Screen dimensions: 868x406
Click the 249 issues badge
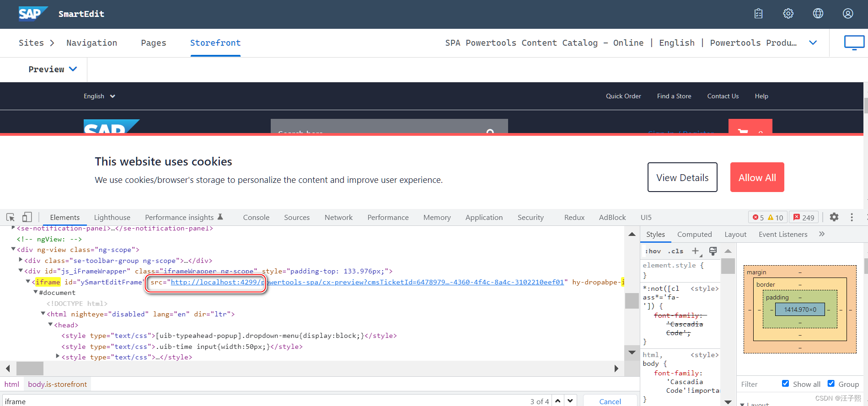[x=804, y=218]
